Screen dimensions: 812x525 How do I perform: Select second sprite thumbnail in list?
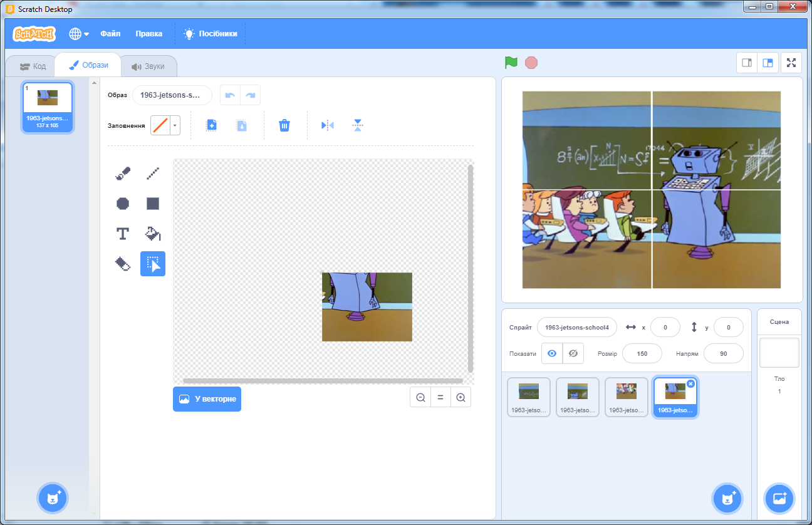[x=578, y=397]
